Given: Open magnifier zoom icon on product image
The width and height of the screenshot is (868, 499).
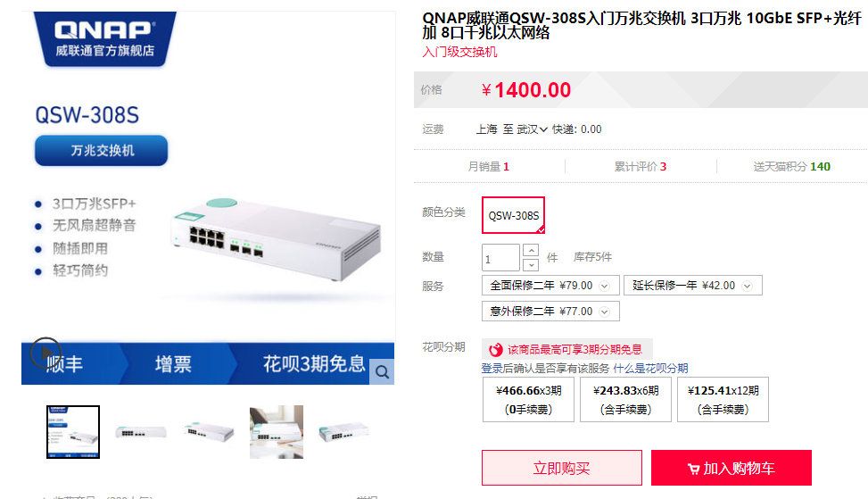Looking at the screenshot, I should 382,371.
